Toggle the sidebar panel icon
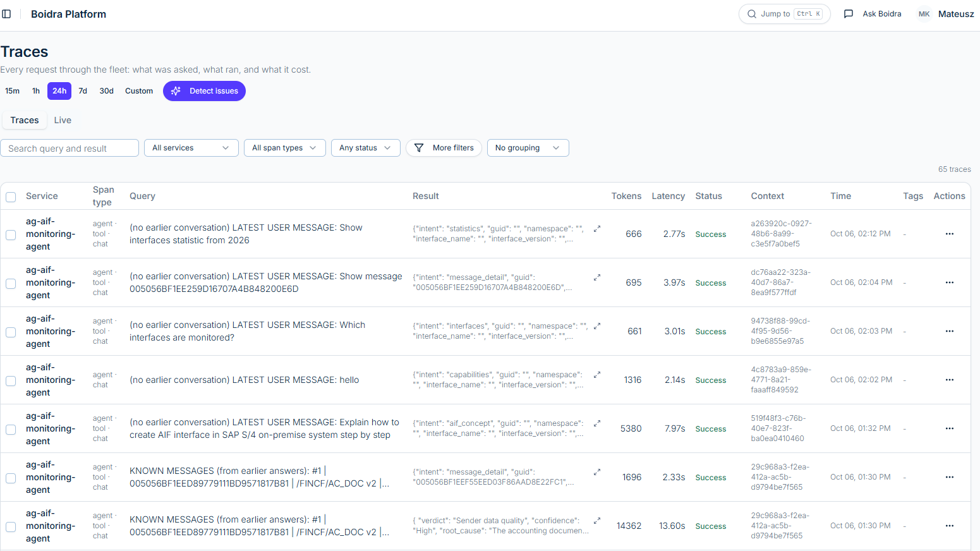This screenshot has width=980, height=551. pyautogui.click(x=6, y=14)
